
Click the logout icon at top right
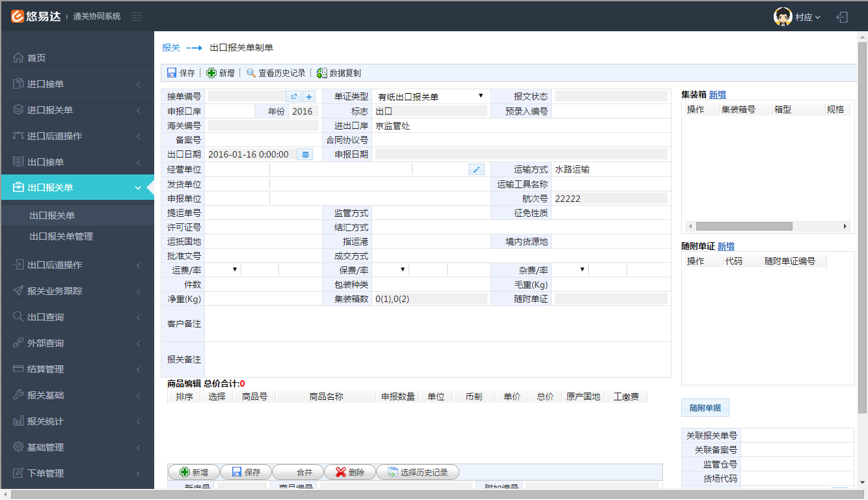[842, 18]
